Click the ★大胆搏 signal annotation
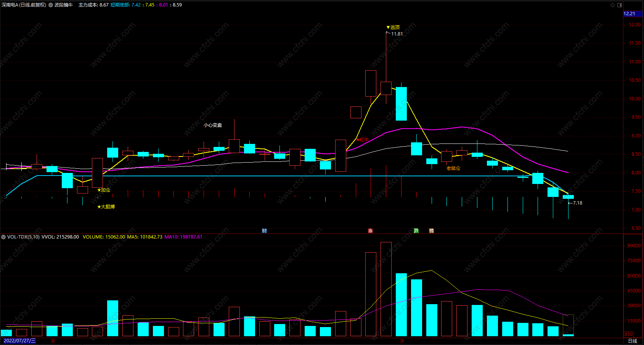The image size is (644, 345). coord(106,207)
